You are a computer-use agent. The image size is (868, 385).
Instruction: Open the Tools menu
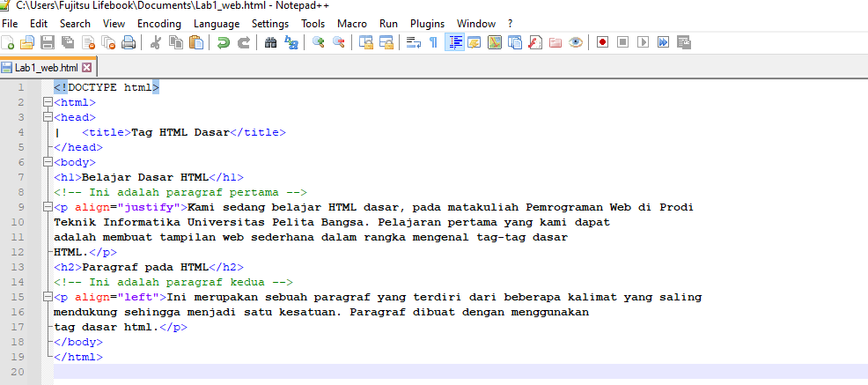[313, 24]
